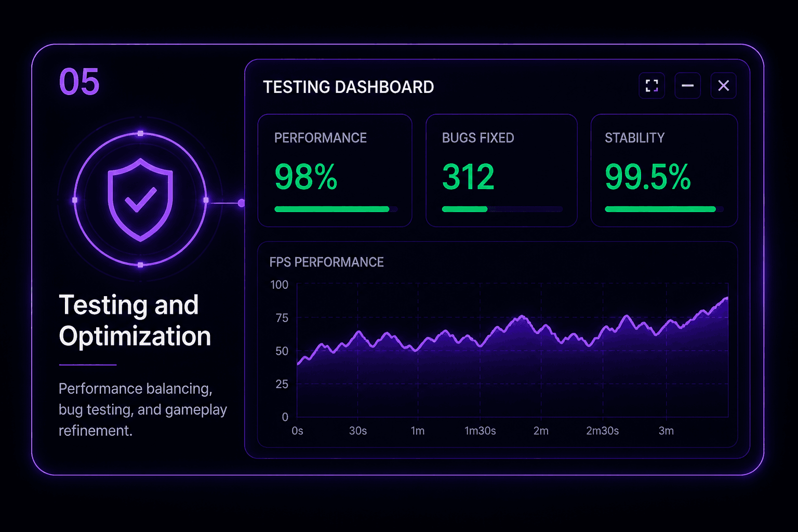Click the 3m time axis label

(x=666, y=431)
